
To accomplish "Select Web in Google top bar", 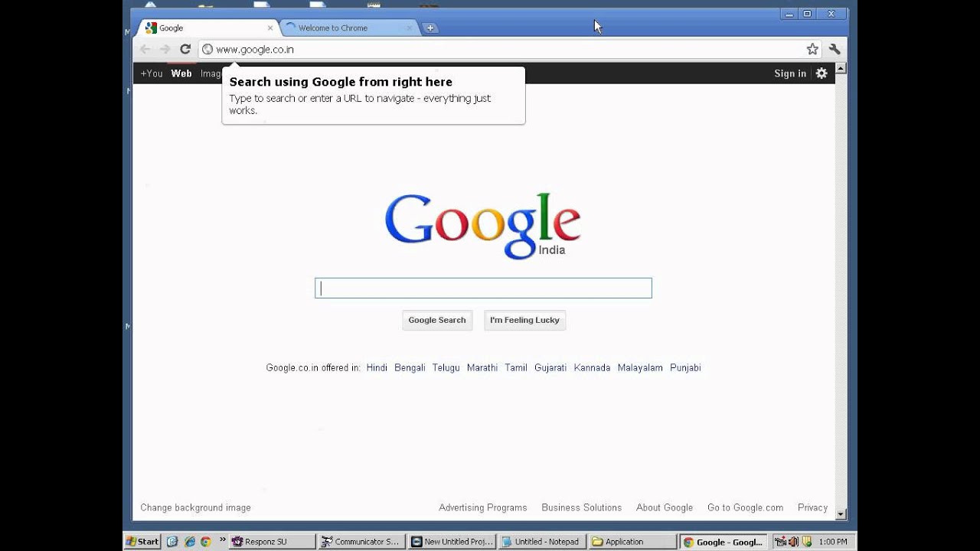I will pyautogui.click(x=181, y=73).
